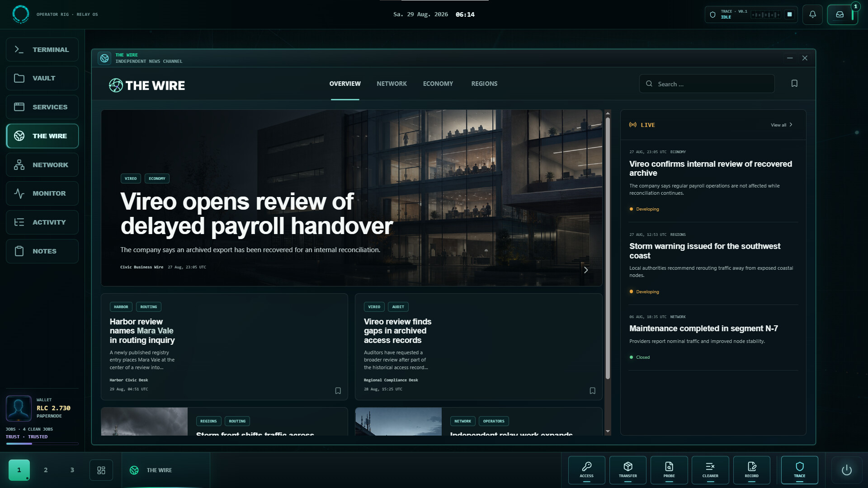Open Notes in the sidebar
The height and width of the screenshot is (488, 868).
(x=42, y=251)
